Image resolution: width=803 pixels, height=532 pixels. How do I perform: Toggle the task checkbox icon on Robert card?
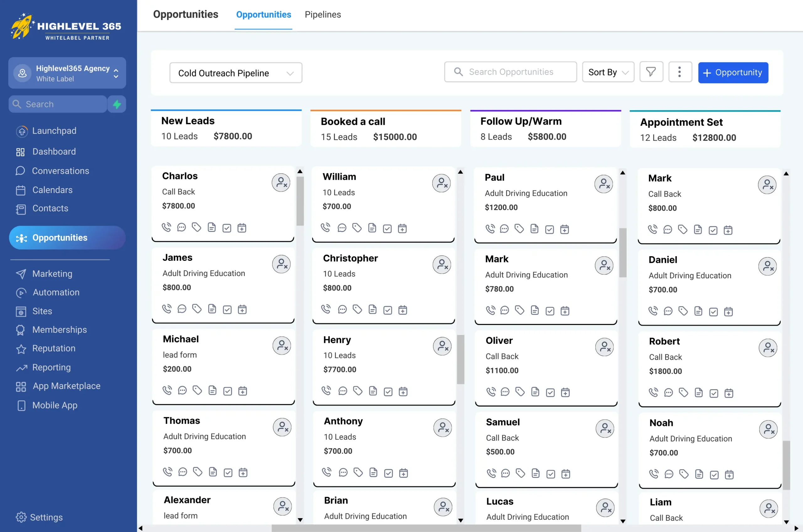tap(713, 393)
